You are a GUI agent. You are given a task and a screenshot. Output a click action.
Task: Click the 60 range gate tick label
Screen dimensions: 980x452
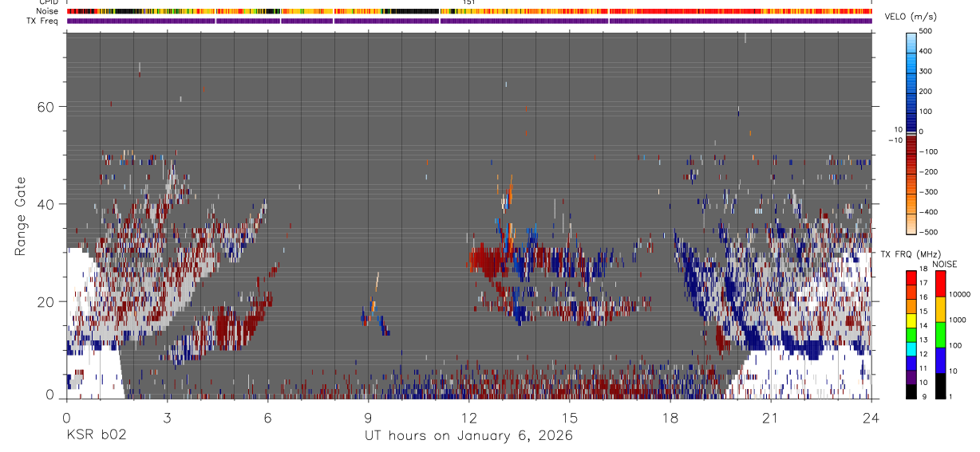(45, 107)
